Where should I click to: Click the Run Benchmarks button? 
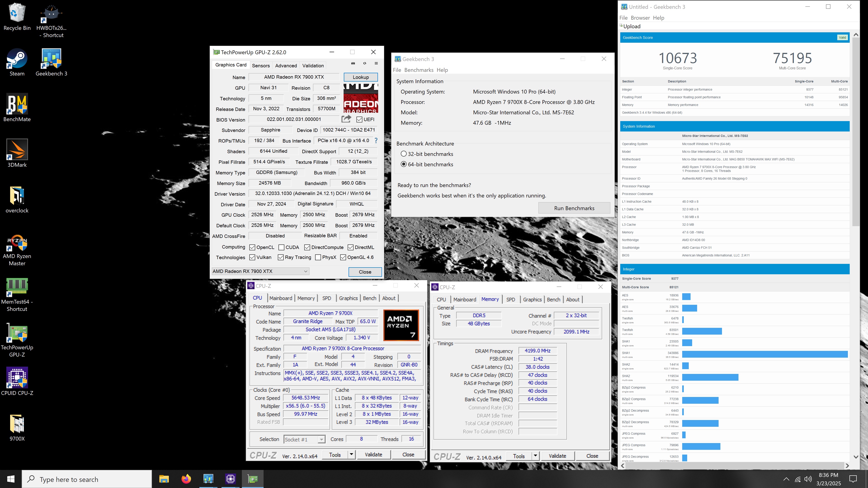[x=574, y=208]
